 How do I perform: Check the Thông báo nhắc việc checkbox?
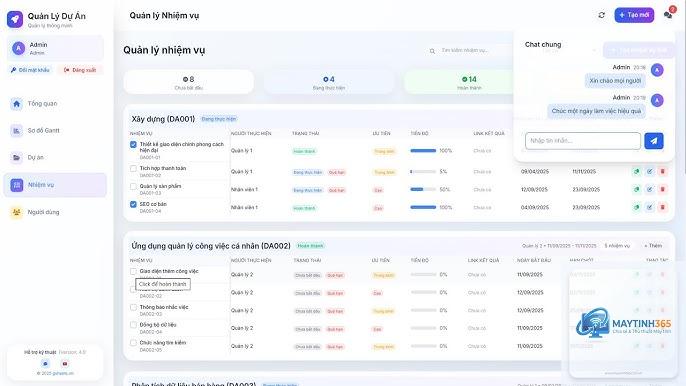(x=133, y=307)
